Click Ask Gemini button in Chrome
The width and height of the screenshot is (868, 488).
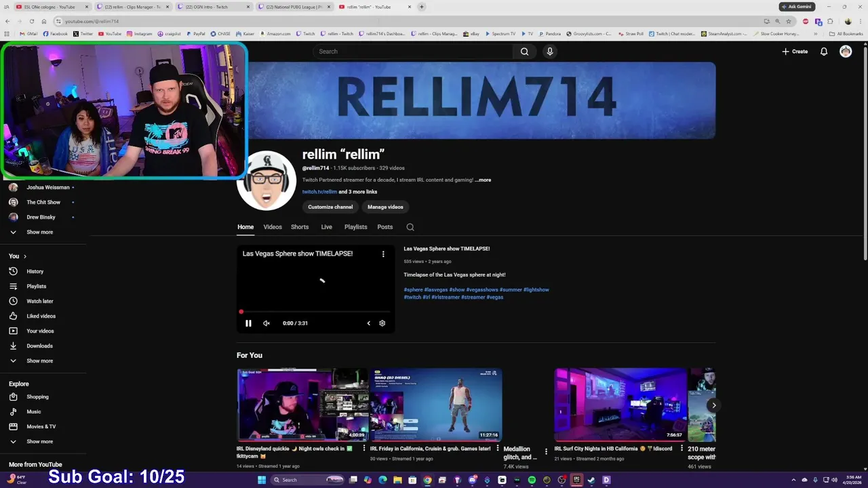click(797, 7)
